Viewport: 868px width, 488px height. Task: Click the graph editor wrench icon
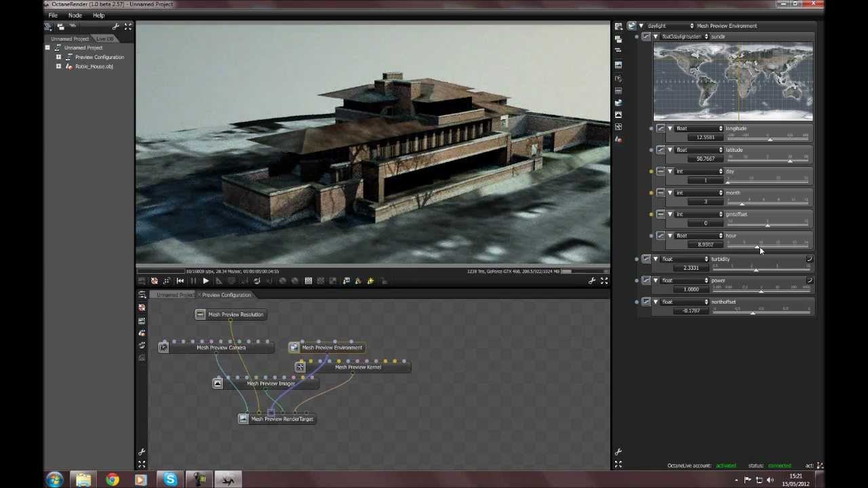click(x=142, y=451)
